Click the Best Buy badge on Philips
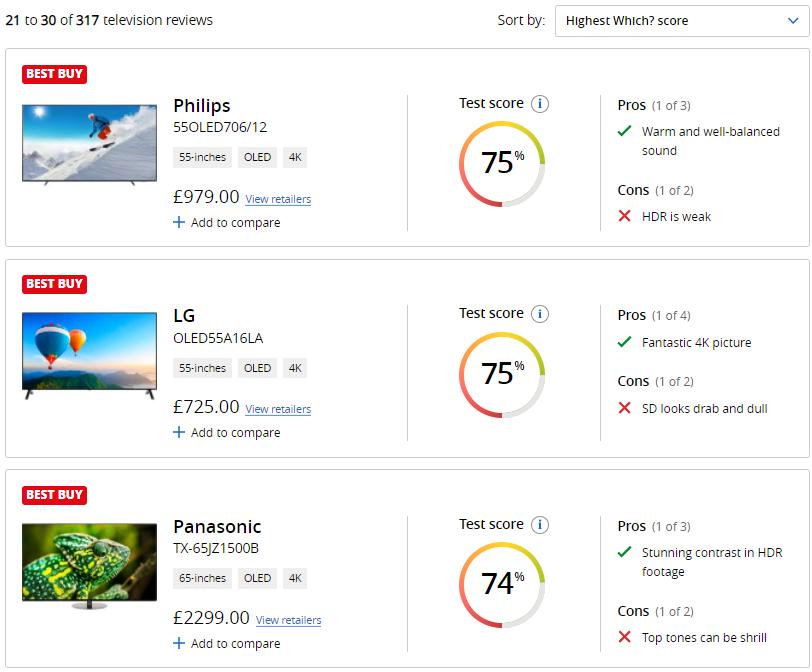The image size is (812, 672). click(x=54, y=74)
